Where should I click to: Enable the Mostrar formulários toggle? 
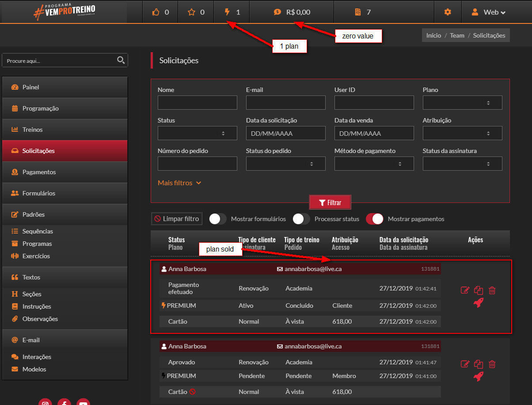218,219
